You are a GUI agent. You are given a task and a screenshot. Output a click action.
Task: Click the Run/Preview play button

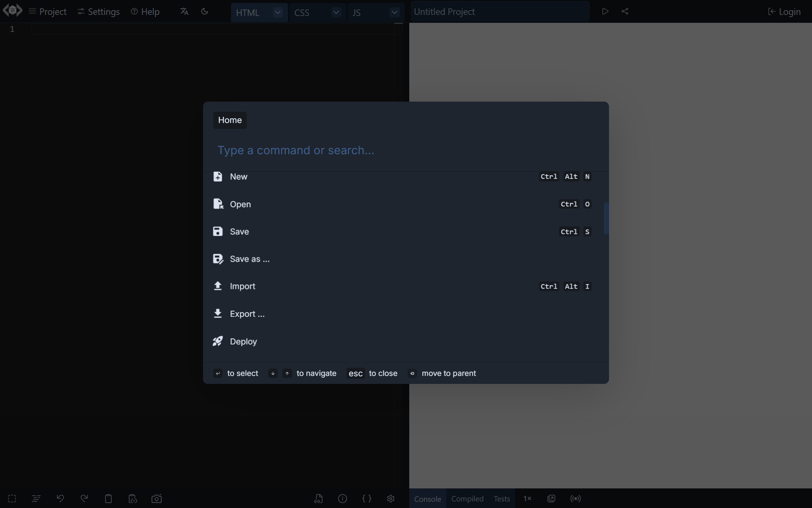pos(605,11)
